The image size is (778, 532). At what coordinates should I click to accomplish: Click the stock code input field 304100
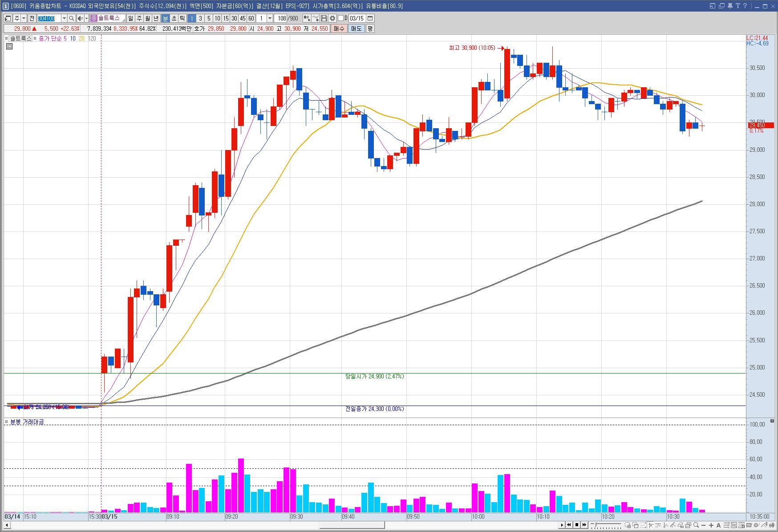[49, 18]
